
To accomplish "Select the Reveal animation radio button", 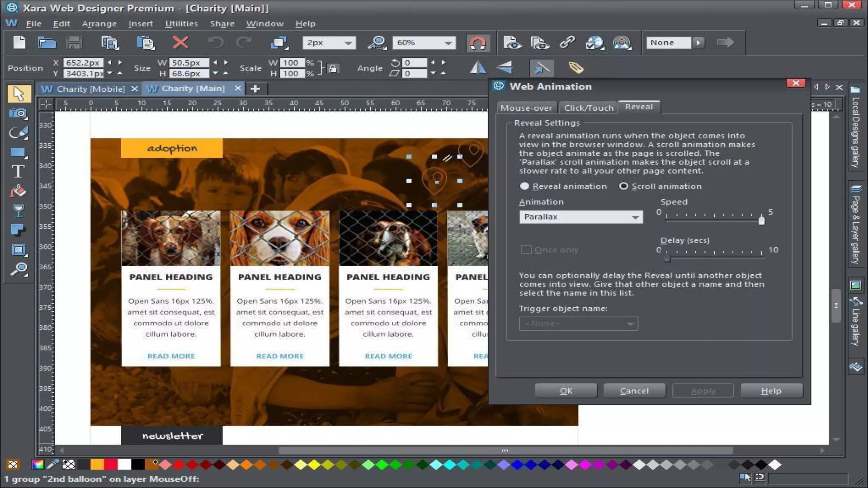I will 524,186.
